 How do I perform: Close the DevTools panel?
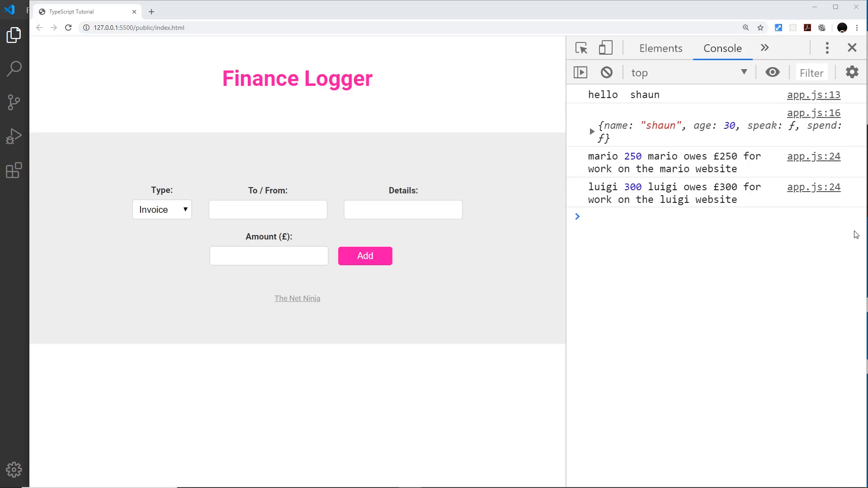point(852,48)
